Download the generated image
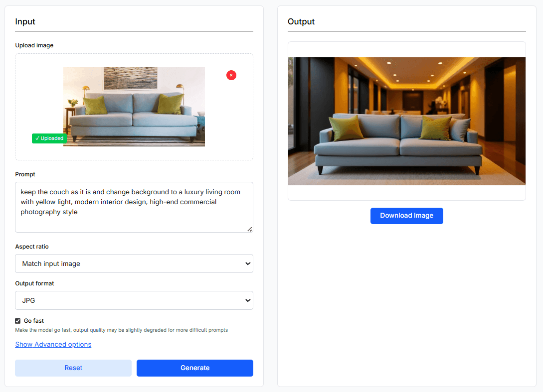 pos(406,216)
